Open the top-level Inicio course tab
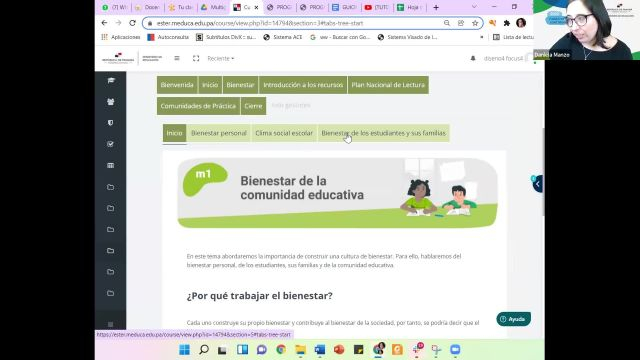This screenshot has width=640, height=360. point(210,85)
